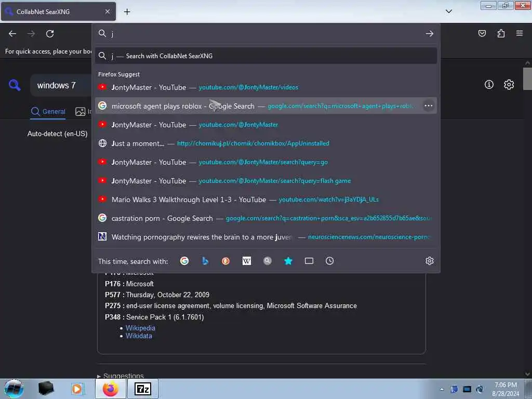532x399 pixels.
Task: Click the SearXNG search box with windows 7
Action: point(61,85)
